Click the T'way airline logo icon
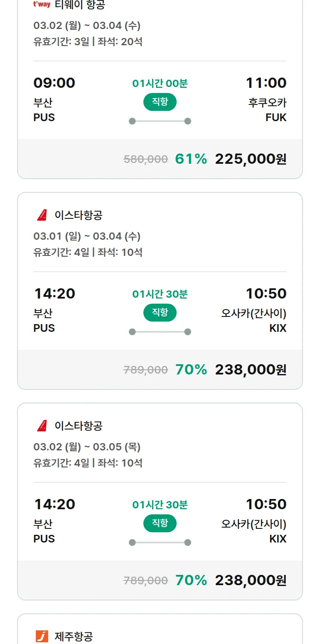Viewport: 320px width, 644px height. [41, 5]
